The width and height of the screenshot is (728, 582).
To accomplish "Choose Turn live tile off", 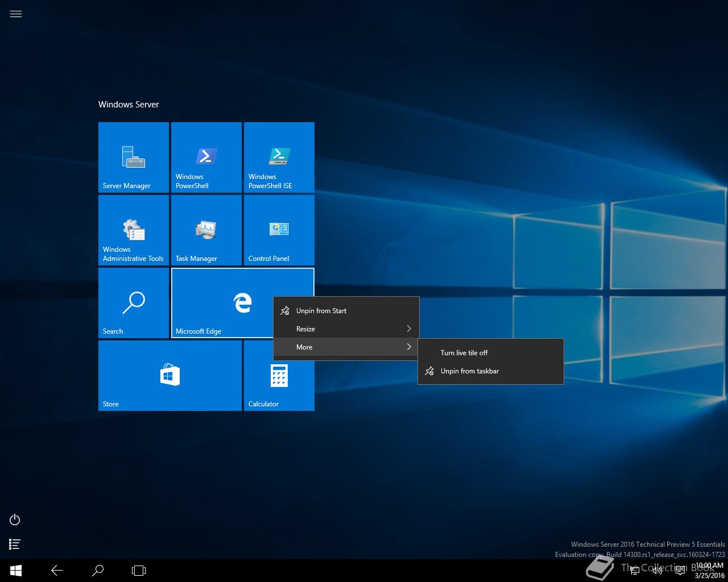I will tap(491, 353).
